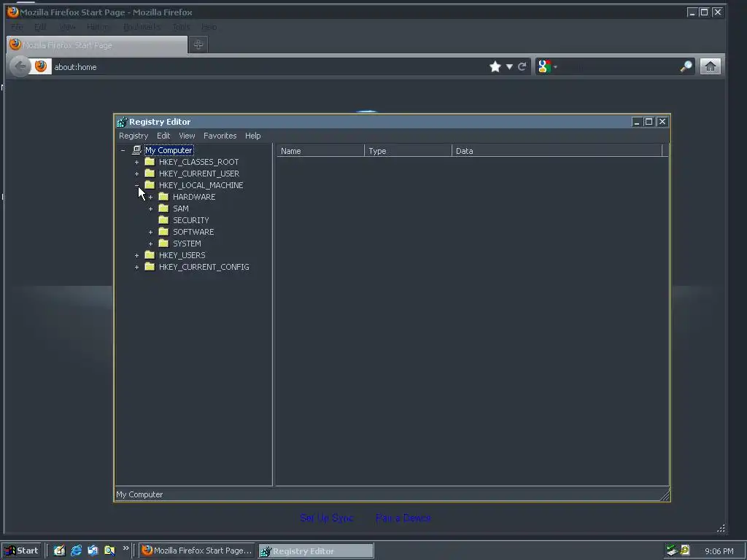Click the Data column header

pos(557,151)
